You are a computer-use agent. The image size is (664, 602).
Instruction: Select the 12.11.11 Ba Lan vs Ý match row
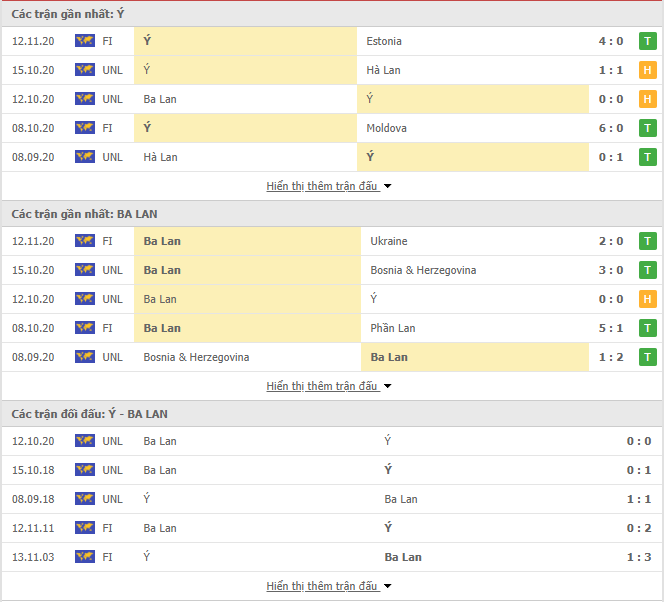tap(332, 528)
